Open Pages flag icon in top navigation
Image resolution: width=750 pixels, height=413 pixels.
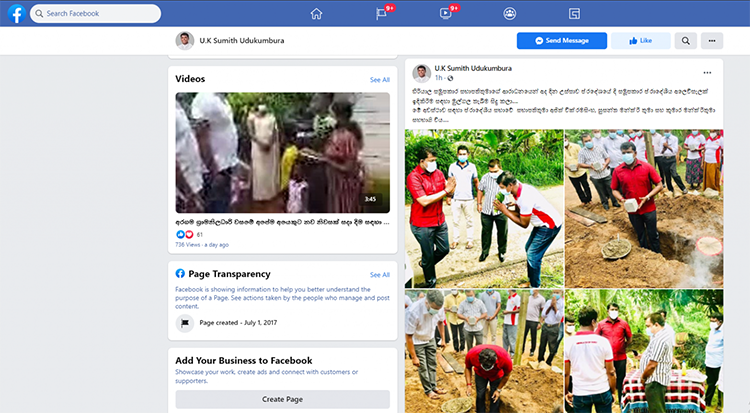tap(381, 14)
